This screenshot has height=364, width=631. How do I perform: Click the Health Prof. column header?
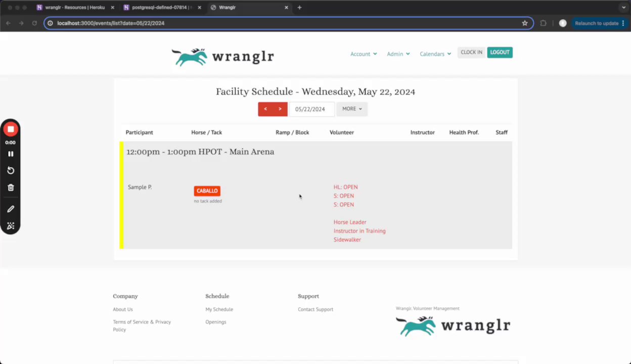coord(464,132)
